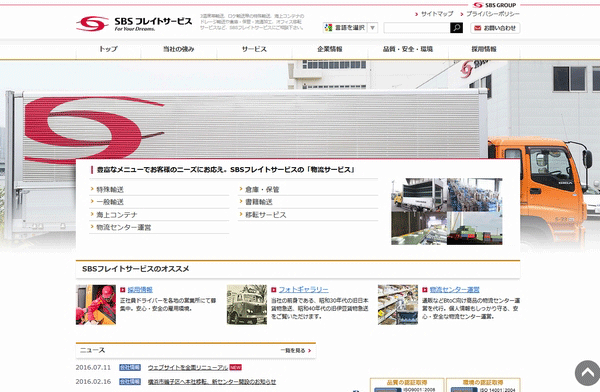The height and width of the screenshot is (392, 600).
Task: Select the 企業情報 menu item
Action: tap(330, 49)
